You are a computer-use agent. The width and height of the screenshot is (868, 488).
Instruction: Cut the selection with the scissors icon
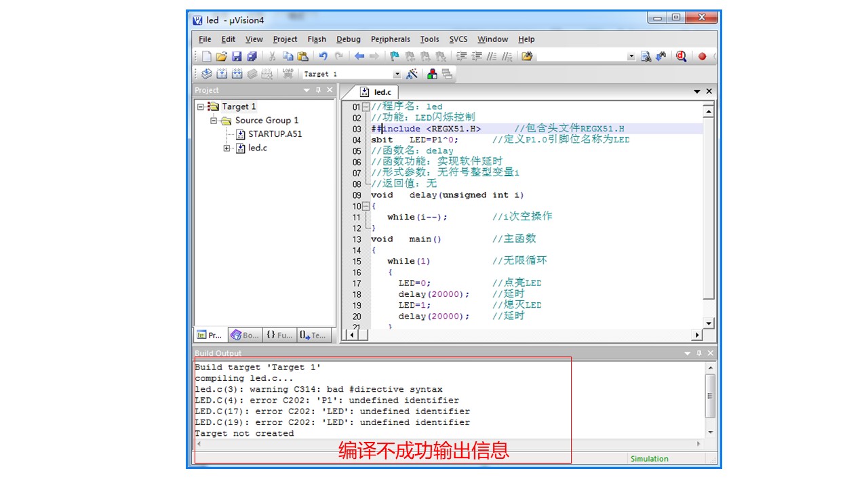pyautogui.click(x=273, y=57)
